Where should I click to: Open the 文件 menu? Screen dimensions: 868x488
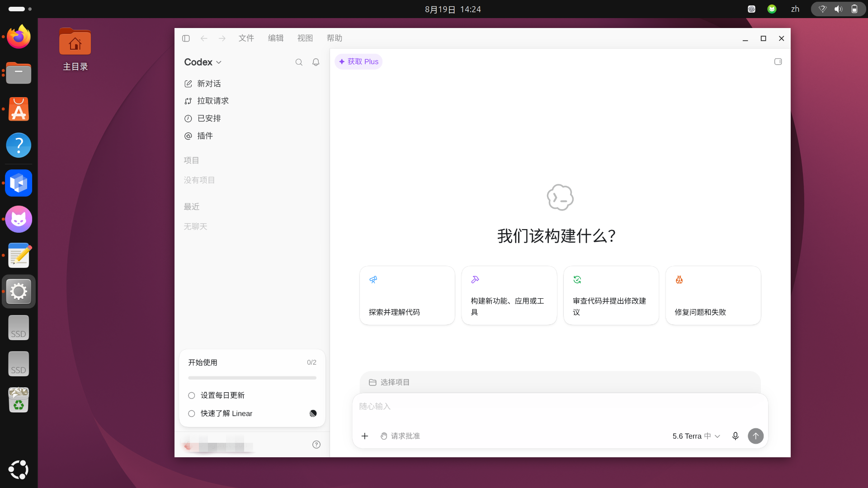coord(246,38)
